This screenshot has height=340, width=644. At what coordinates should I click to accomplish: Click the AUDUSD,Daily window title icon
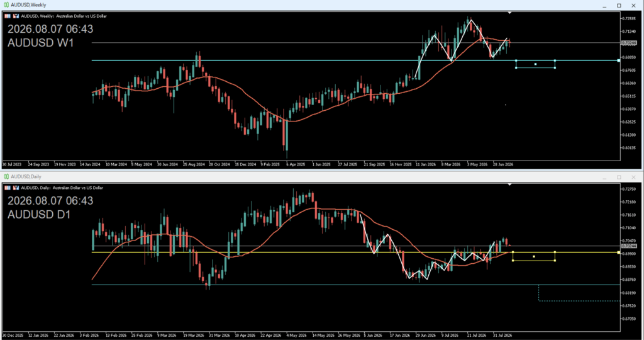click(x=6, y=177)
